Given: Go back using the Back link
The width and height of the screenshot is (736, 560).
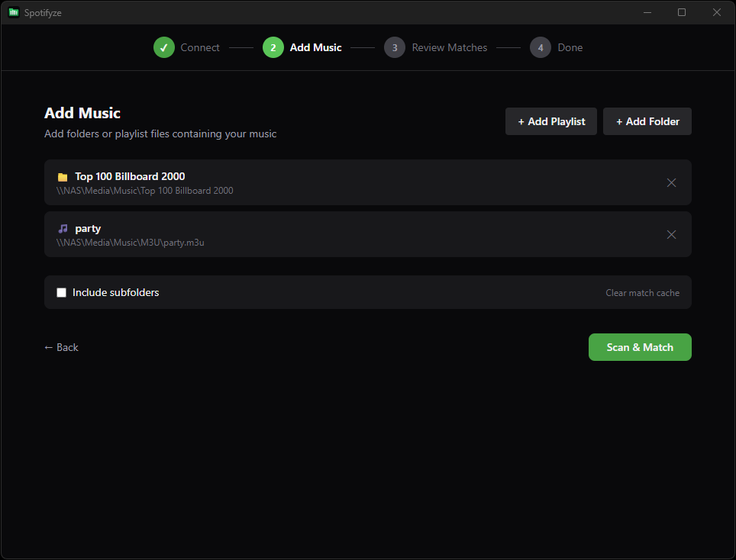Looking at the screenshot, I should (x=61, y=347).
